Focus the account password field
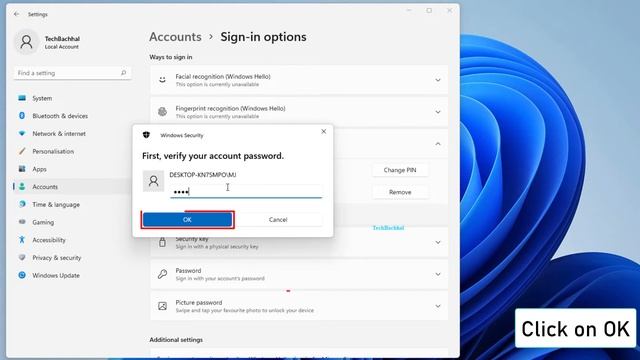 tap(246, 191)
